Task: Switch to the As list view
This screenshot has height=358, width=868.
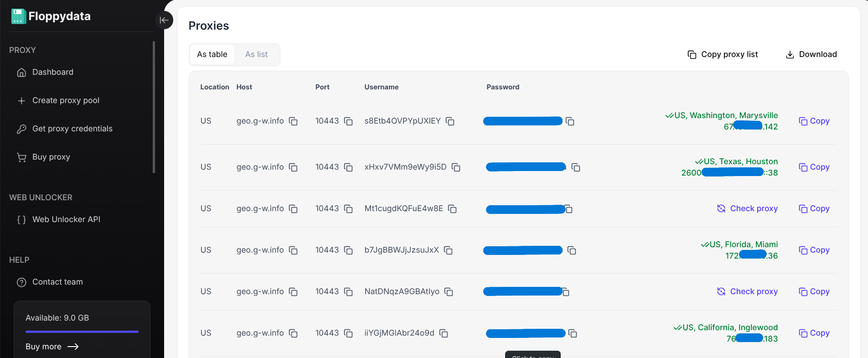Action: pyautogui.click(x=256, y=54)
